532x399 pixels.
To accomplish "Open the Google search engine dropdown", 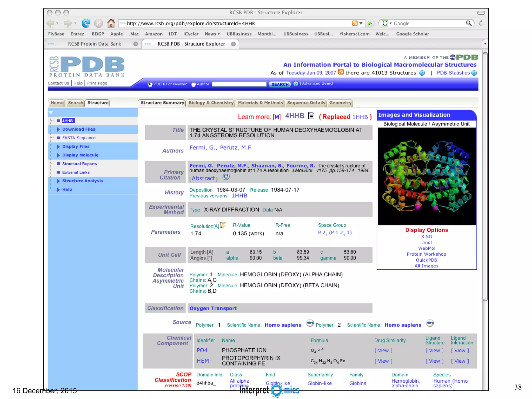I will click(390, 23).
